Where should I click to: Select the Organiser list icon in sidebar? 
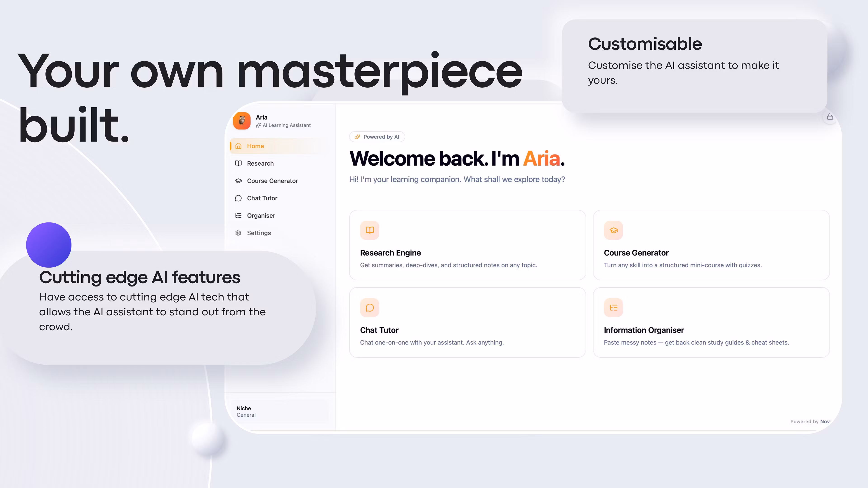[x=238, y=216]
